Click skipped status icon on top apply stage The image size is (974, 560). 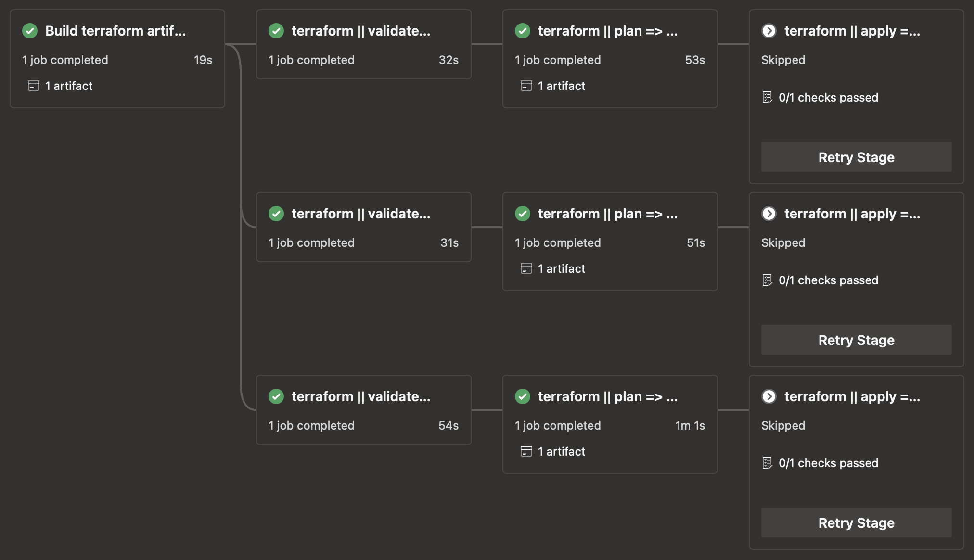pos(769,31)
